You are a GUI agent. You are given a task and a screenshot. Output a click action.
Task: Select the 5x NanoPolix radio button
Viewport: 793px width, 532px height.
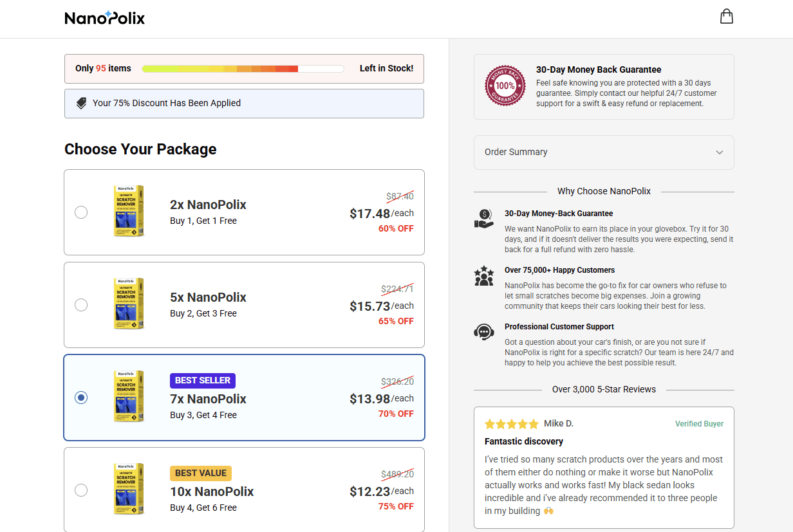coord(81,305)
